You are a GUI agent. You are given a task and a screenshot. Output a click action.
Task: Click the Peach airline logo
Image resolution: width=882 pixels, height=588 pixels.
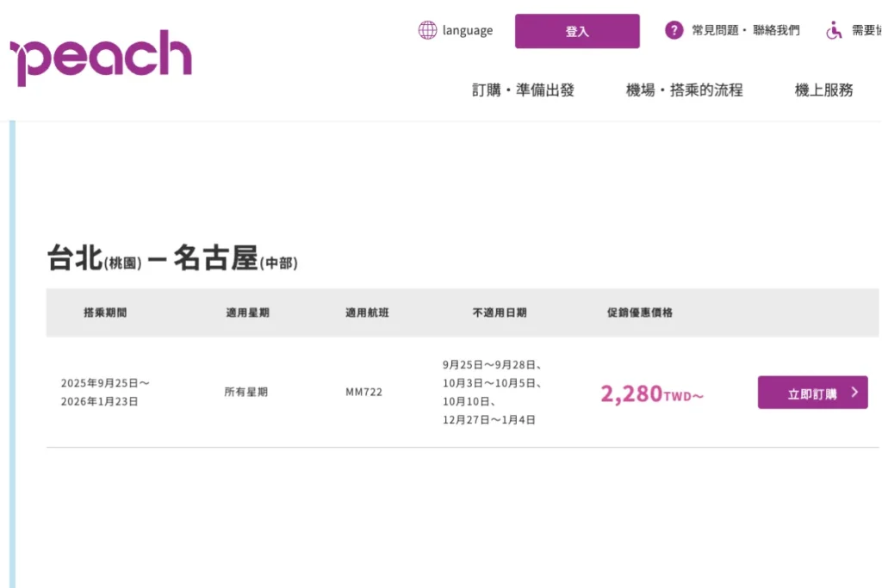click(x=102, y=58)
